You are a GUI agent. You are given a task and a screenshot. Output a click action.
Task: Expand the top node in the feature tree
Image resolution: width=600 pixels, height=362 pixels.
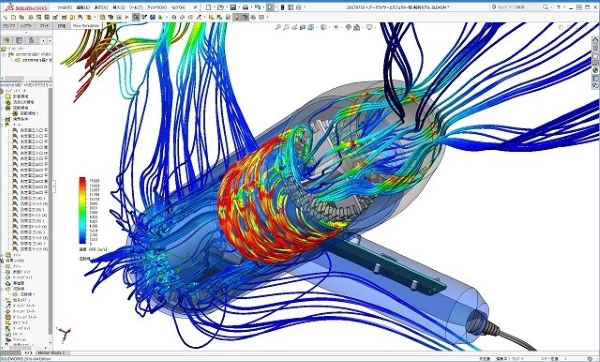(3, 55)
